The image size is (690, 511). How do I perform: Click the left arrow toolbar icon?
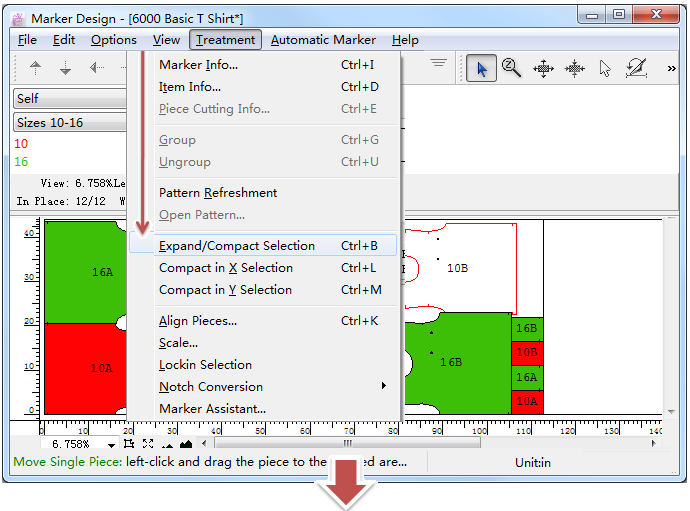[96, 68]
